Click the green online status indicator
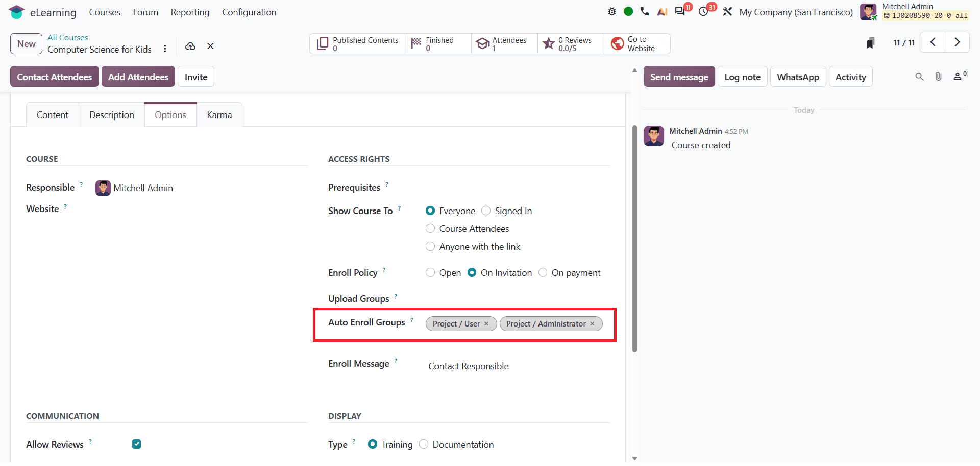Screen dimensions: 980x466 pyautogui.click(x=628, y=11)
